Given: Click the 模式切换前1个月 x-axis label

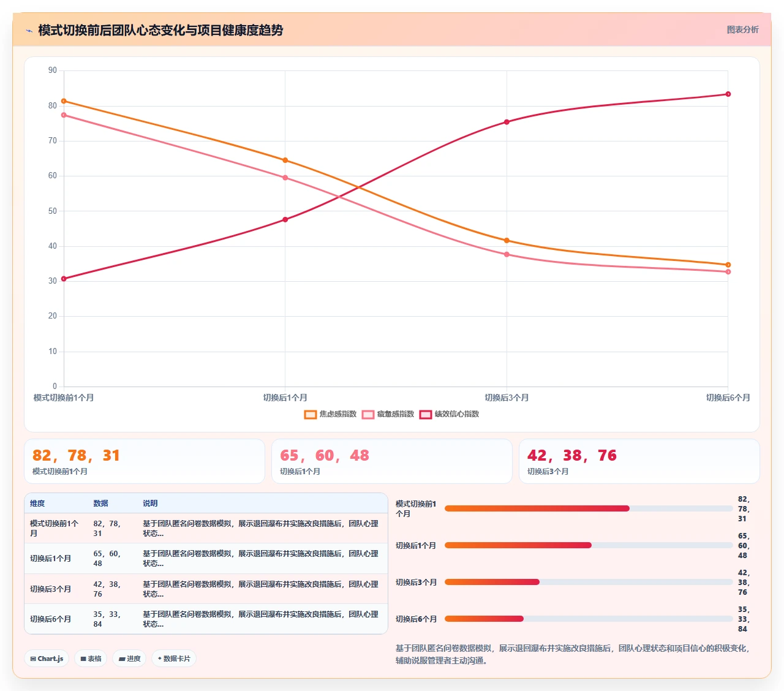Looking at the screenshot, I should pos(64,398).
